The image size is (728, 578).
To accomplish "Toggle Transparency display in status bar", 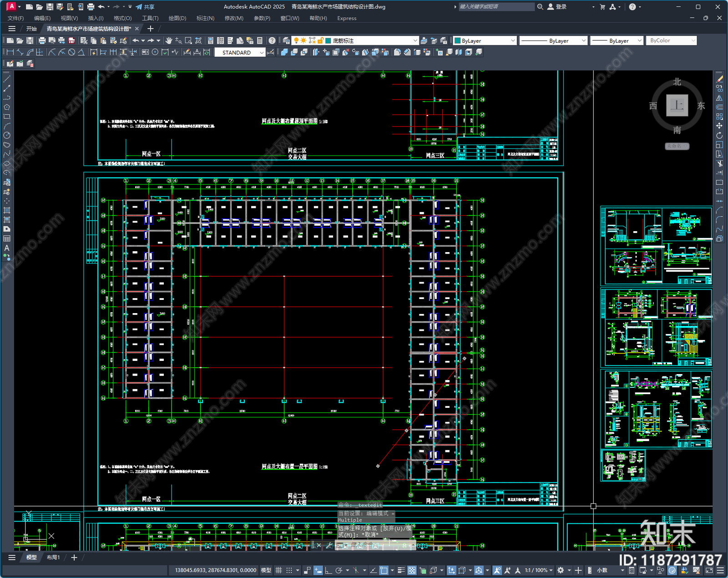I will click(x=412, y=570).
